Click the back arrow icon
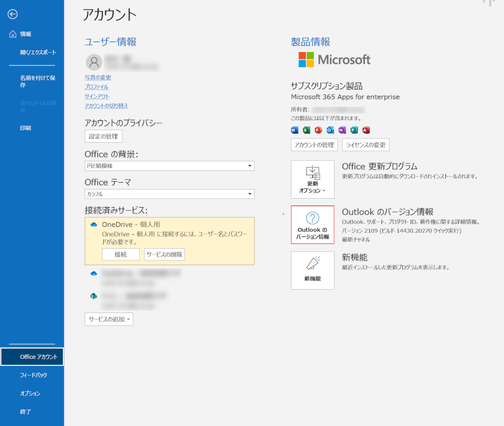 click(13, 14)
